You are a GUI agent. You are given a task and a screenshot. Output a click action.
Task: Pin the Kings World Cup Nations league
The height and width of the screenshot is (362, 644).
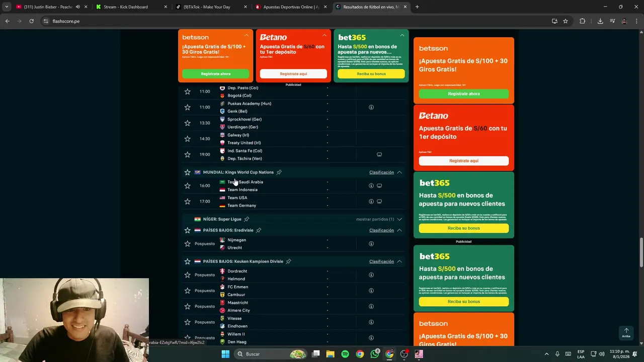point(279,172)
